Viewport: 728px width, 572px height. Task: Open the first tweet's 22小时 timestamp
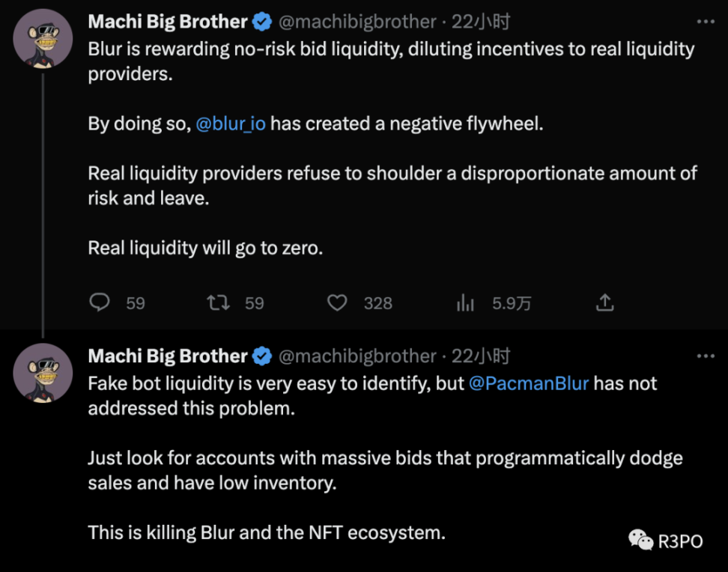[x=481, y=22]
